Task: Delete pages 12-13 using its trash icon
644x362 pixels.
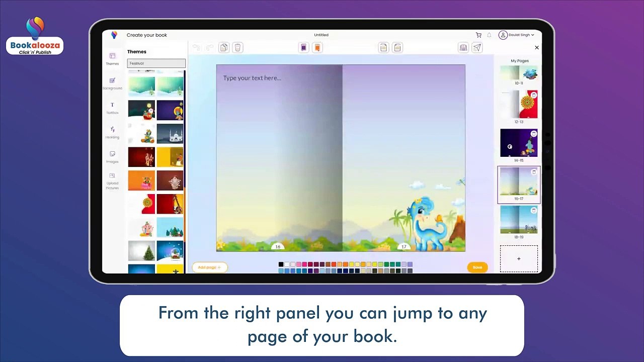Action: point(534,95)
